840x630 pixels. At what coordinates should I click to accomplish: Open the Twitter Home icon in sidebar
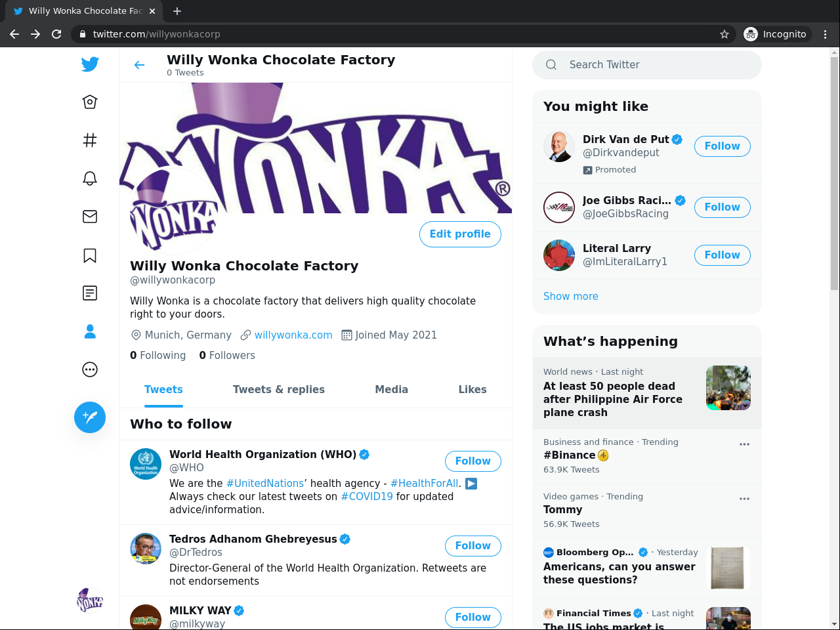coord(90,102)
